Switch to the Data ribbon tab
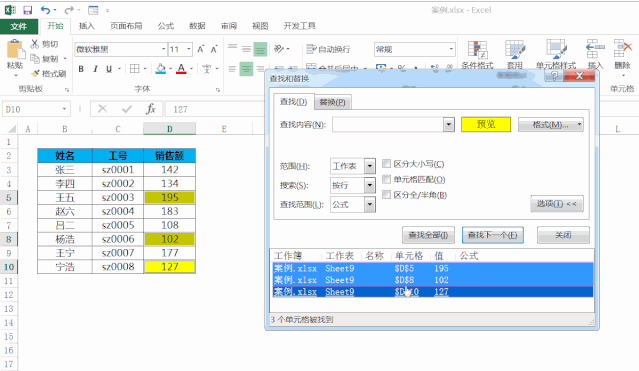 197,26
